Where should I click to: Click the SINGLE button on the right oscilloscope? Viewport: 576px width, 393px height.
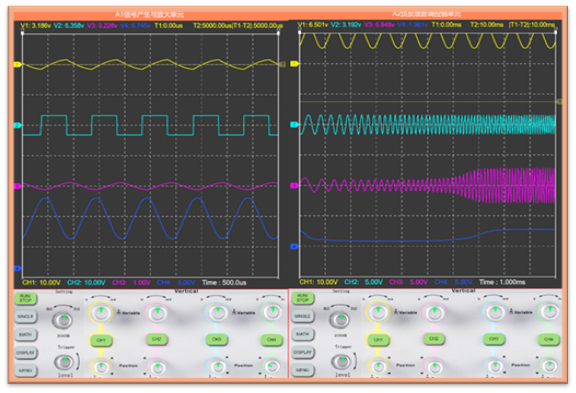coord(302,316)
